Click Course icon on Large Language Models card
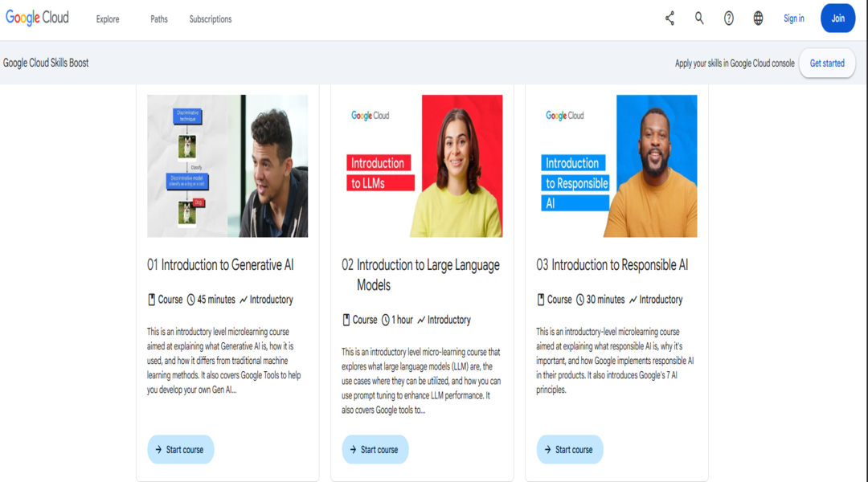 click(x=346, y=320)
